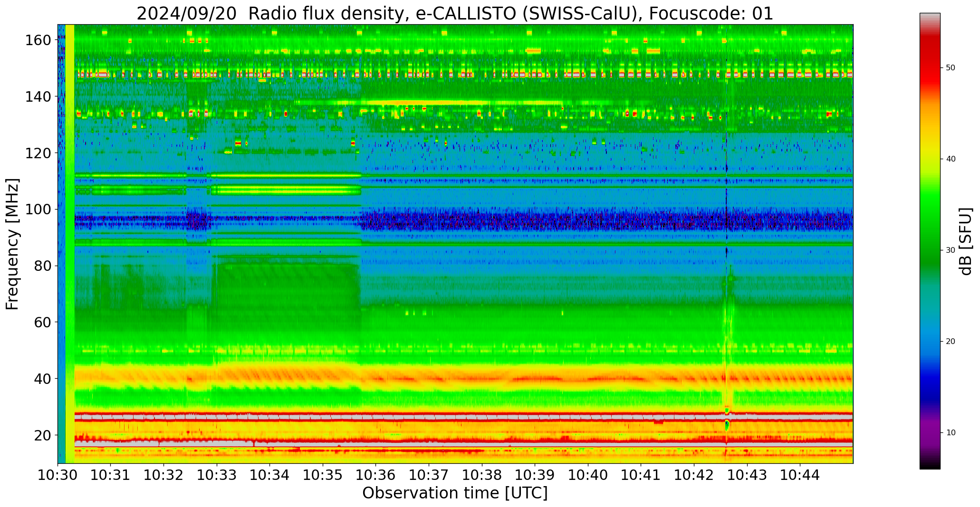Click the 100 frequency axis tick label
The height and width of the screenshot is (507, 980).
click(38, 210)
